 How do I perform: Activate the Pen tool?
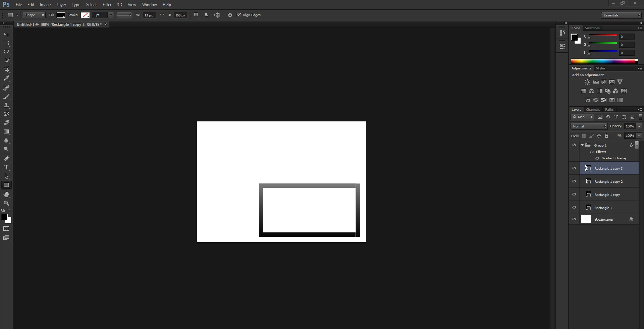coord(6,159)
